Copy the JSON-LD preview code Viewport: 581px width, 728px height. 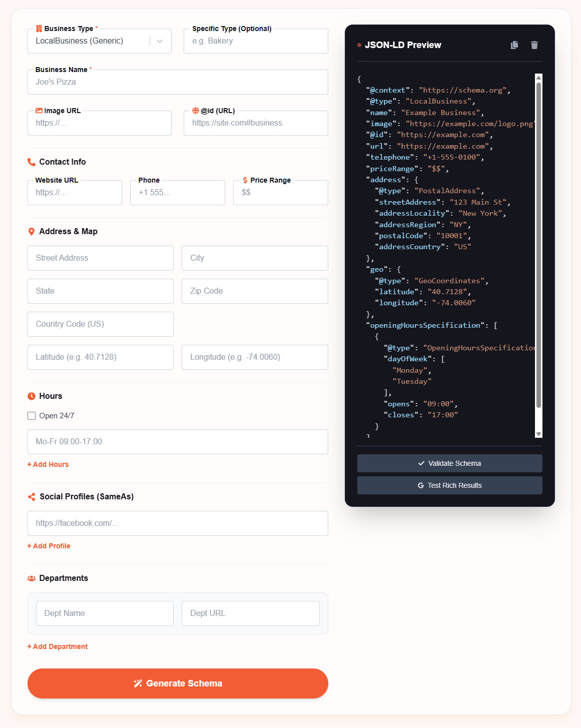click(514, 45)
